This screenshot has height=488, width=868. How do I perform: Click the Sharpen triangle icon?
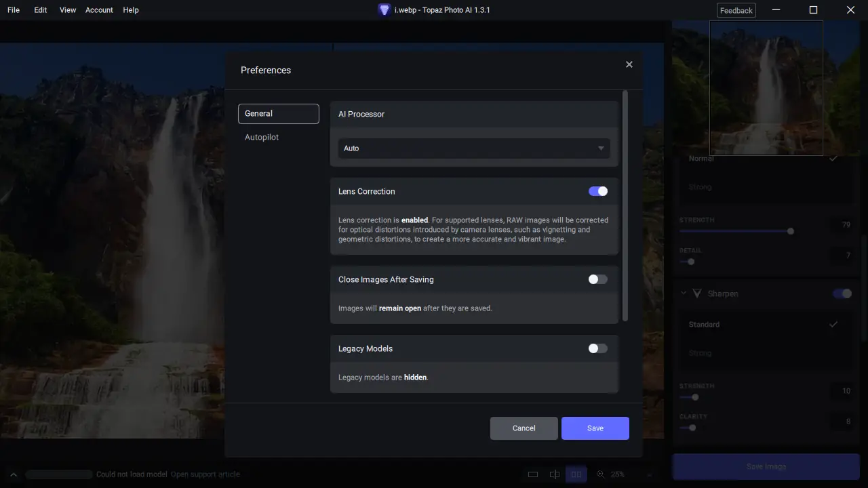click(697, 293)
